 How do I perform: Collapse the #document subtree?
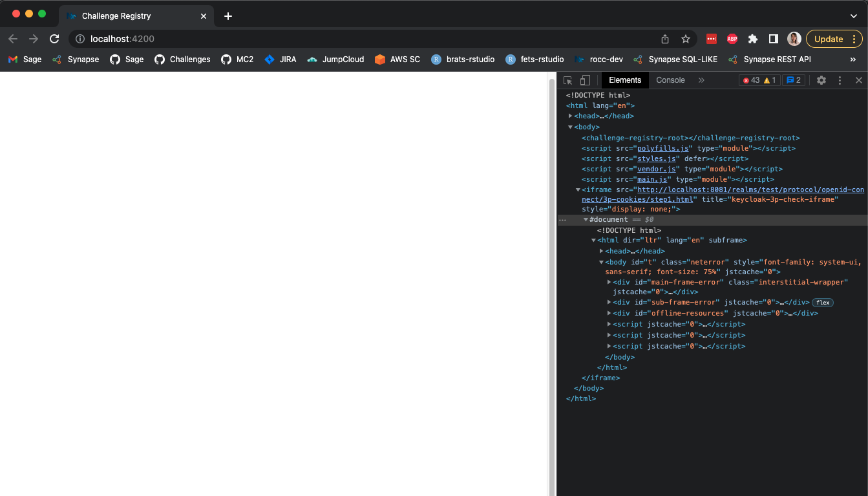[585, 219]
